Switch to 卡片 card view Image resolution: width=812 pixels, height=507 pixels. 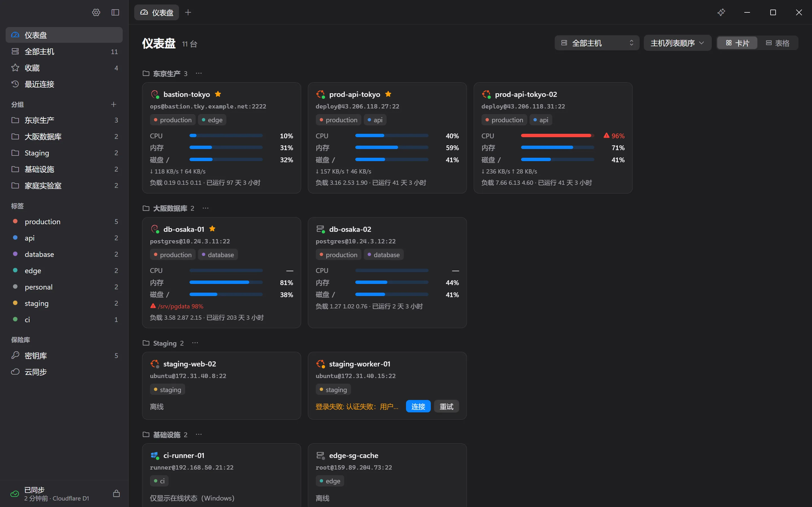(x=737, y=43)
